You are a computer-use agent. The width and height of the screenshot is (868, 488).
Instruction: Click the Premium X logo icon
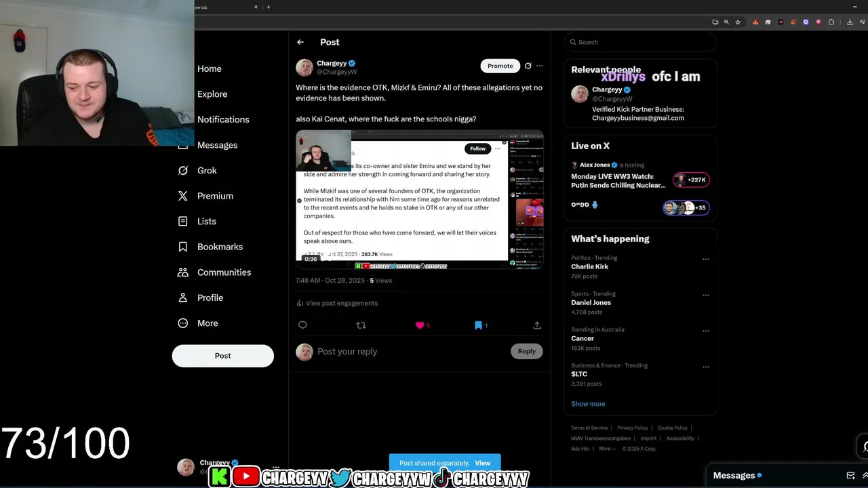[183, 196]
